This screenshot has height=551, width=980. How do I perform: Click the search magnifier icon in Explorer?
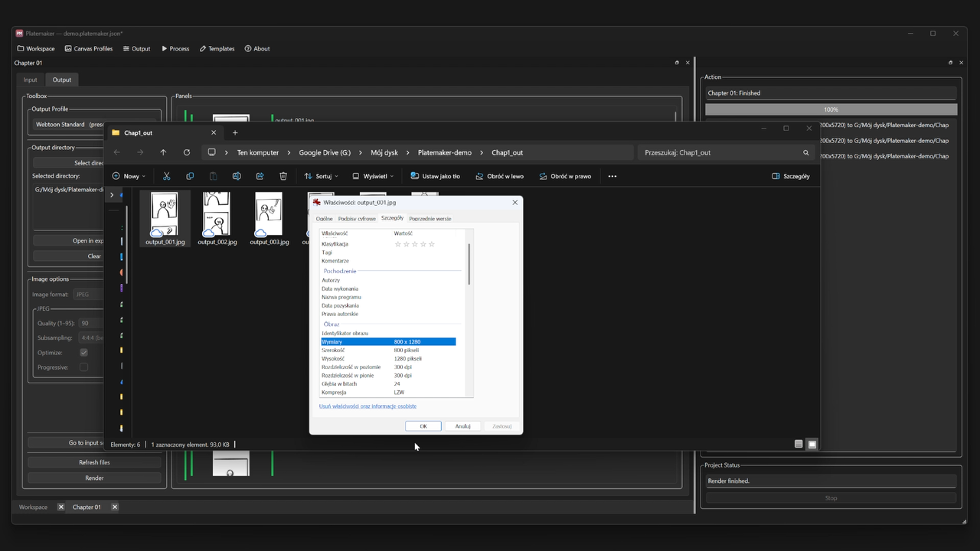pyautogui.click(x=806, y=152)
